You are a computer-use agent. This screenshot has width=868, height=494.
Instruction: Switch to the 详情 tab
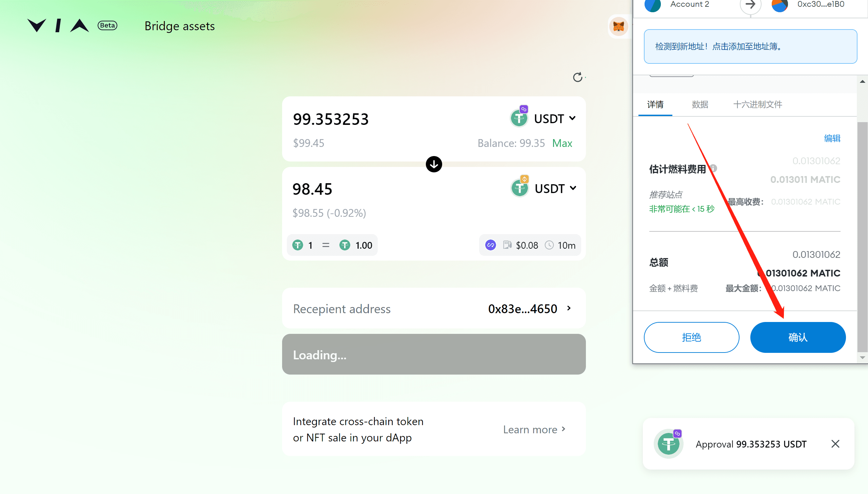point(655,104)
